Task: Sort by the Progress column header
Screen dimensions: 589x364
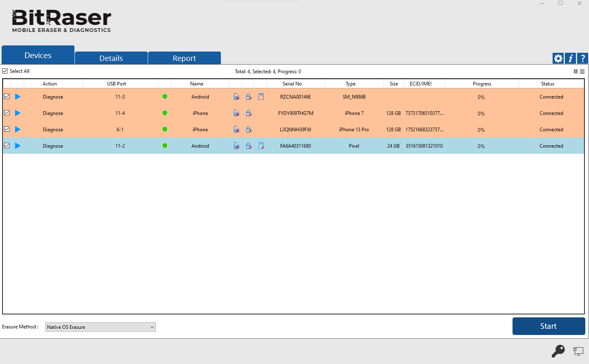Action: pos(482,84)
